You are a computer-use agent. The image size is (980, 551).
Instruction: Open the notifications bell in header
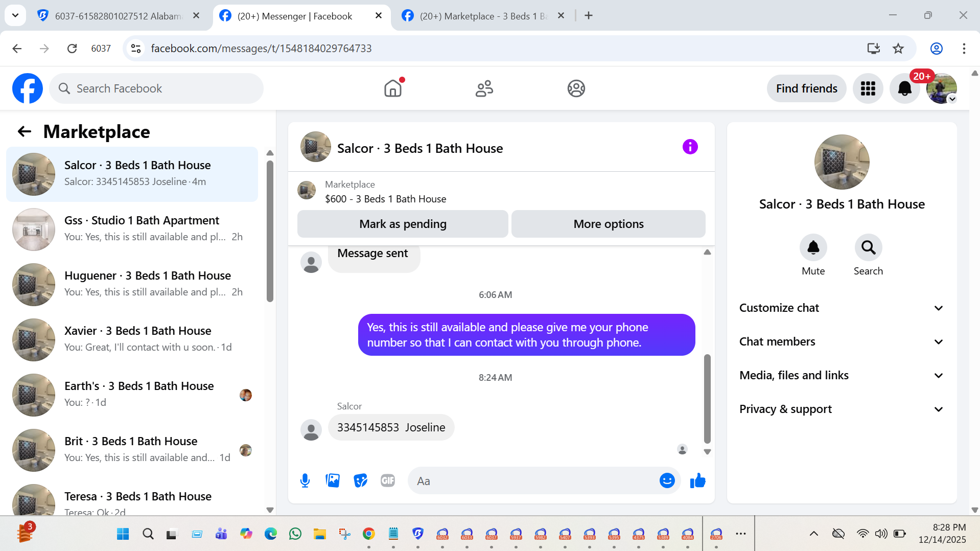pos(904,88)
